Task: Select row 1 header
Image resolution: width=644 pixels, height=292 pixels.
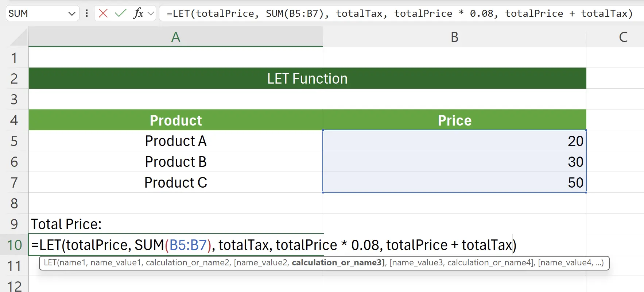Action: click(x=14, y=58)
